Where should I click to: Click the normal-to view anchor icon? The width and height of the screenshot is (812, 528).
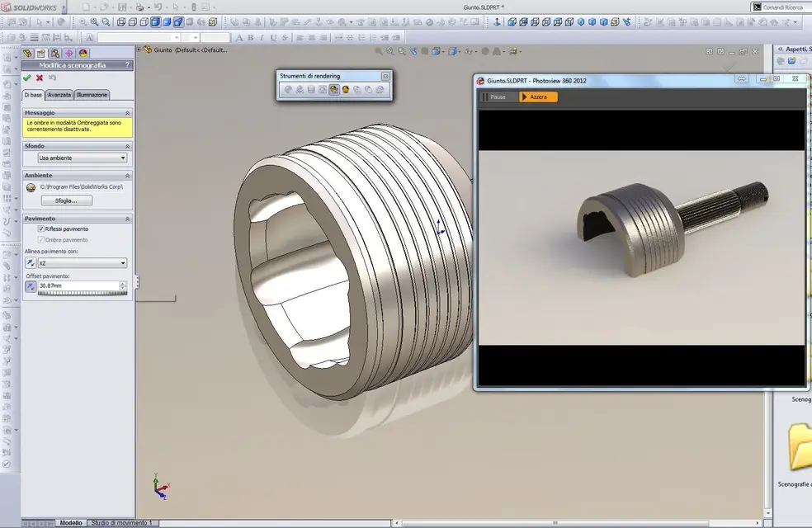pyautogui.click(x=497, y=21)
